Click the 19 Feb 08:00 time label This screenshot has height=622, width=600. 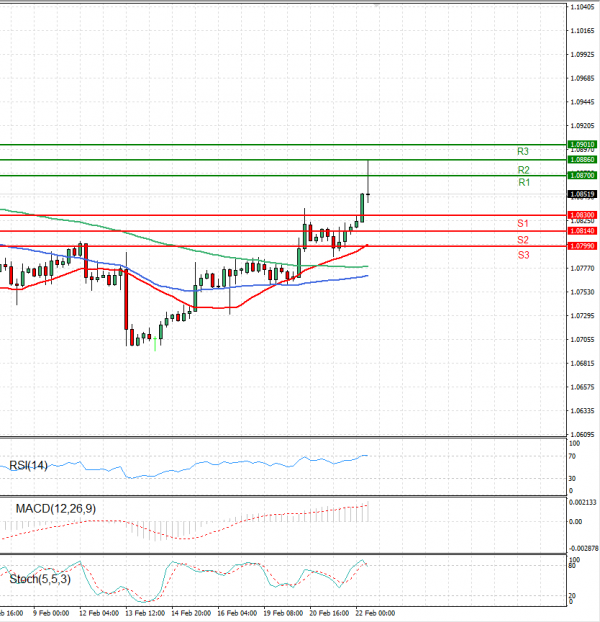[x=283, y=613]
